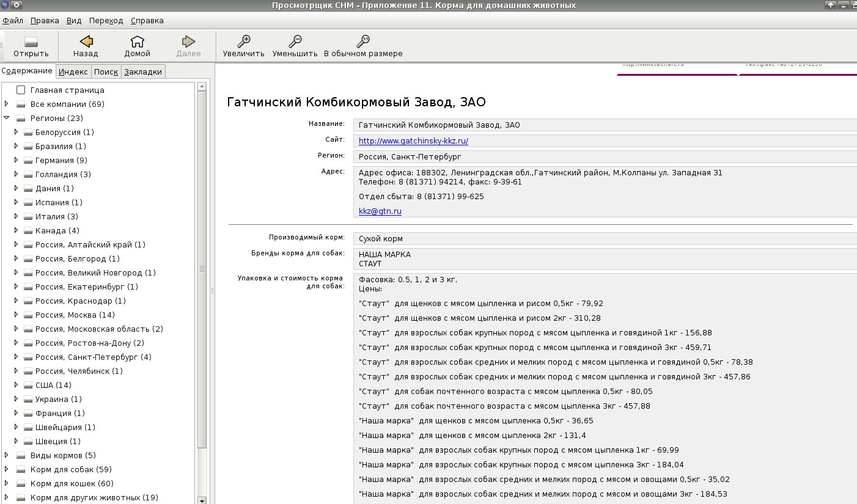Reset zoom with В обычном размере icon
Image resolution: width=857 pixels, height=504 pixels.
(363, 42)
